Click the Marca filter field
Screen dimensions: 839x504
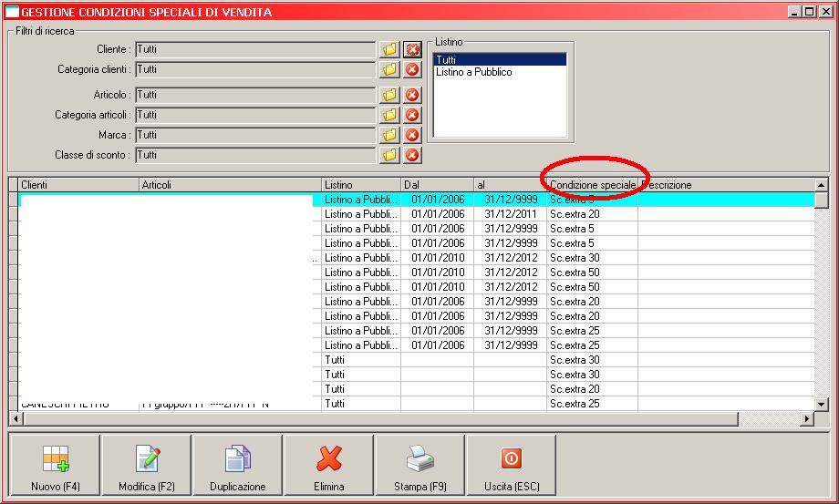[x=255, y=135]
